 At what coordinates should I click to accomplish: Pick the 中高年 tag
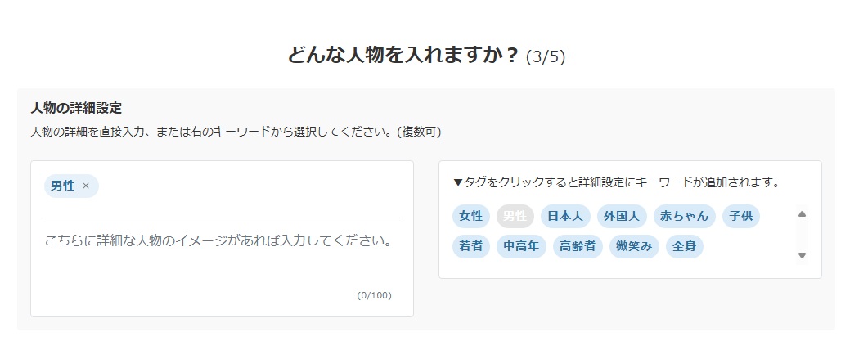pos(520,246)
